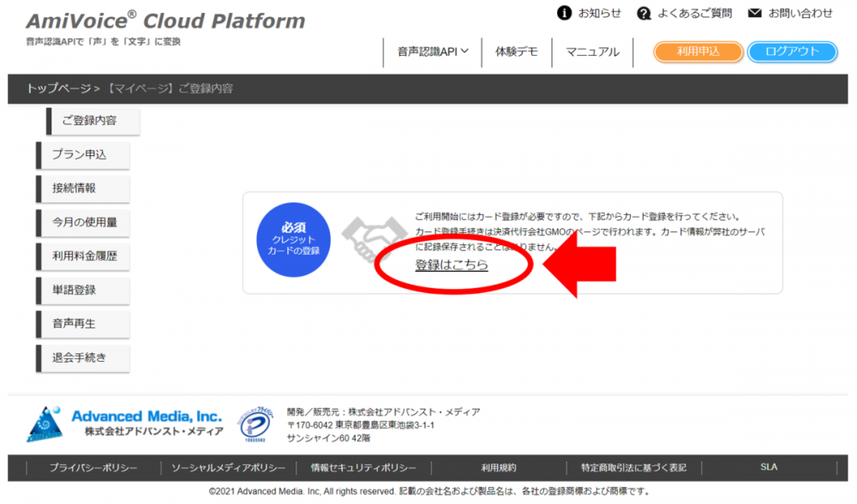Viewport: 857px width, 504px height.
Task: Open ソーシャルメディアポリシー footer link
Action: [229, 468]
